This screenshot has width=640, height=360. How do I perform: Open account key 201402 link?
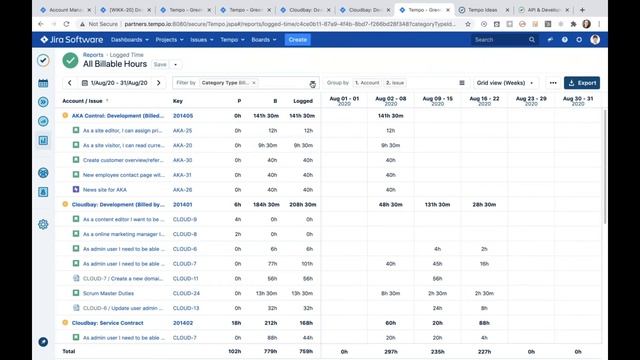coord(183,322)
